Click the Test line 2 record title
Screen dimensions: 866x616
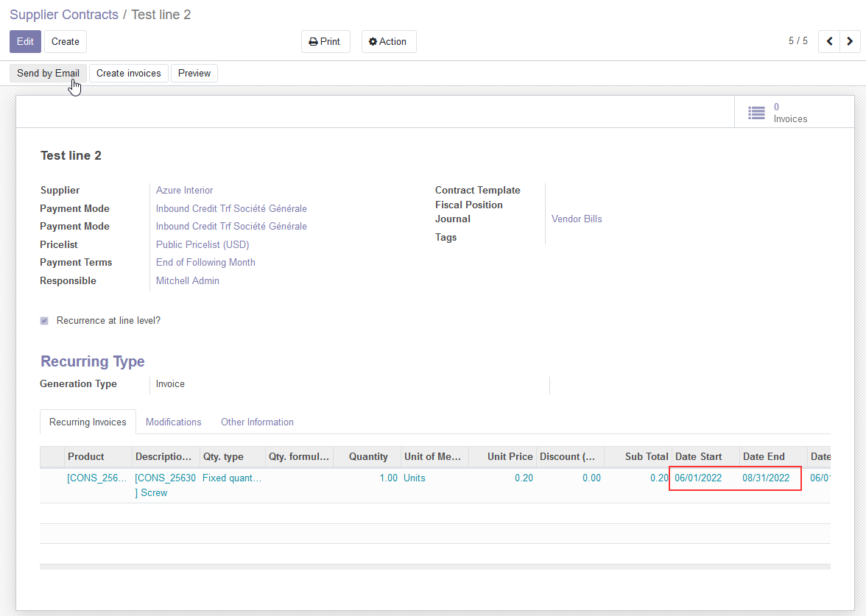pos(71,156)
